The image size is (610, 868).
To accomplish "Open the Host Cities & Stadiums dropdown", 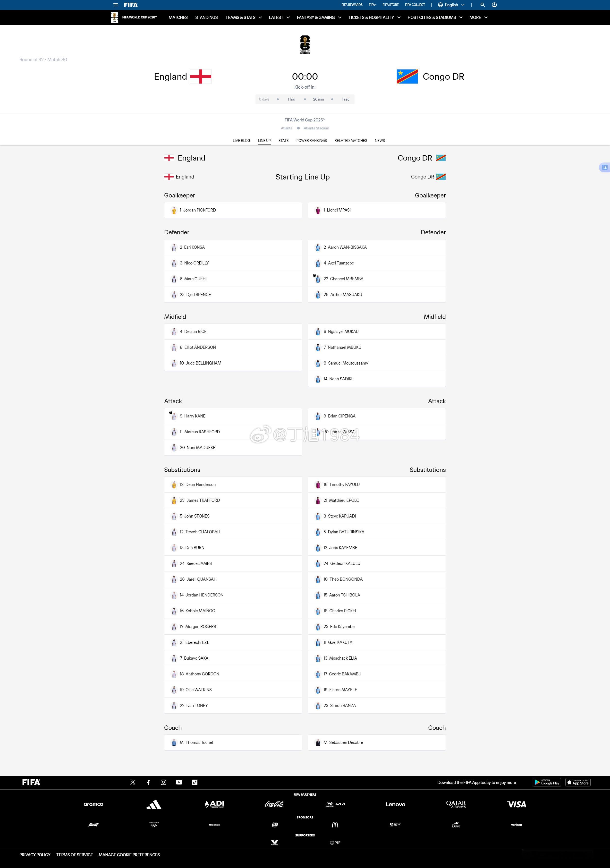I will (x=435, y=17).
